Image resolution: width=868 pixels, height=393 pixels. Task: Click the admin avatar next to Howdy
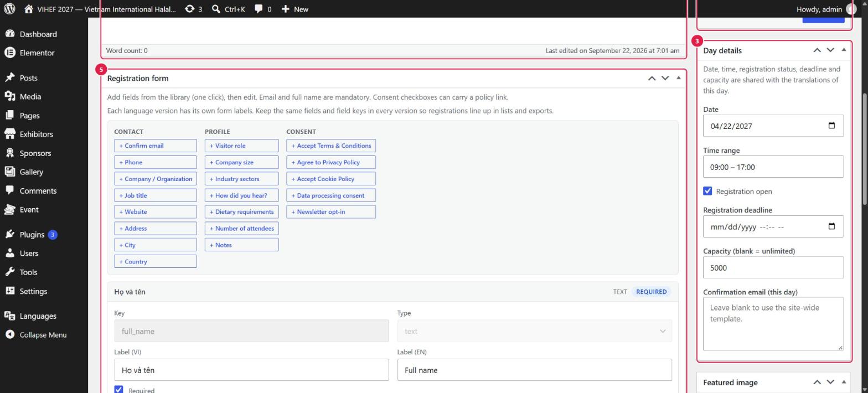click(851, 9)
